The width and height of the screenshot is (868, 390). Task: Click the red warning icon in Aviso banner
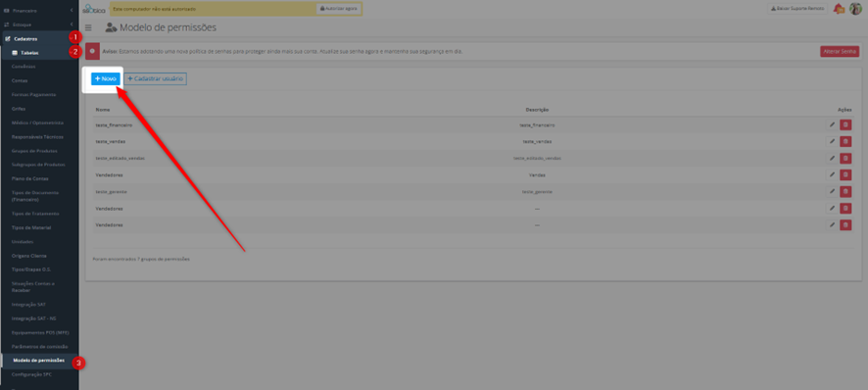(x=92, y=51)
